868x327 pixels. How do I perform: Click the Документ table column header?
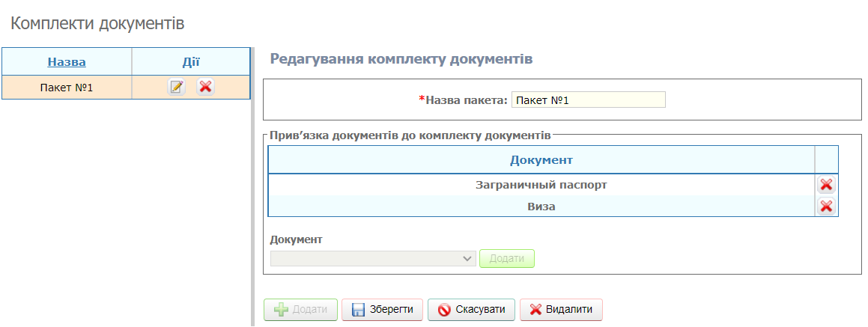click(541, 160)
